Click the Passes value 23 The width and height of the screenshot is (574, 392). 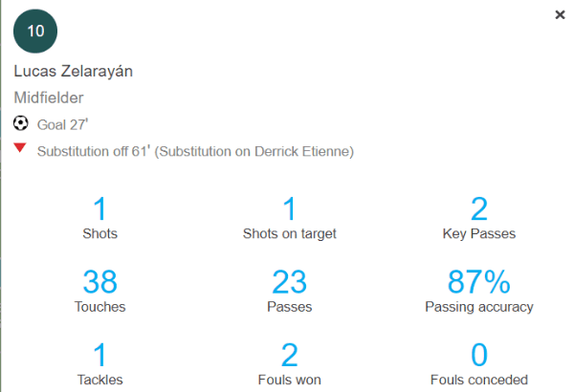point(290,283)
